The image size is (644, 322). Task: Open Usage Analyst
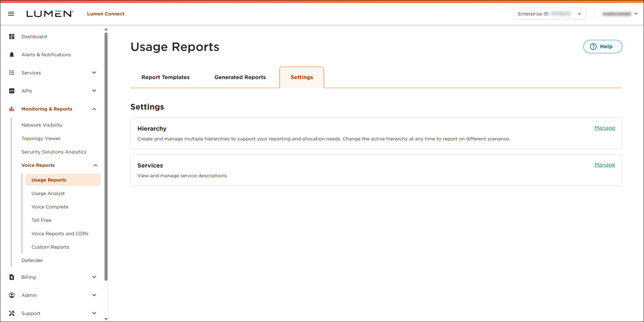tap(48, 193)
